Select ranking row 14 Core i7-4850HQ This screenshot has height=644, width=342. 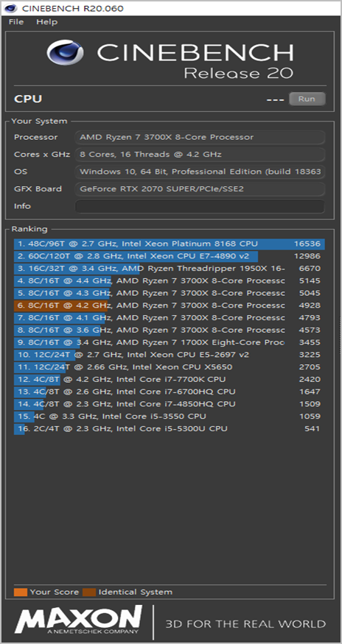click(169, 404)
